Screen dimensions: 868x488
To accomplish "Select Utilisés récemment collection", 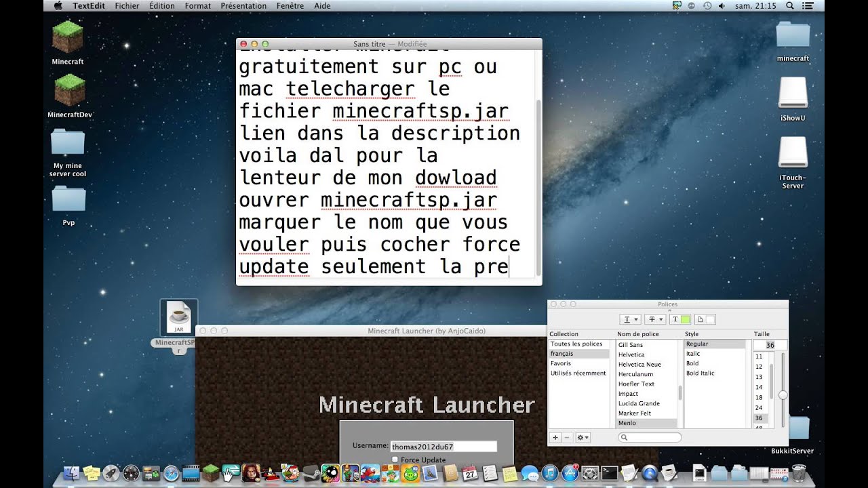I will pos(578,373).
